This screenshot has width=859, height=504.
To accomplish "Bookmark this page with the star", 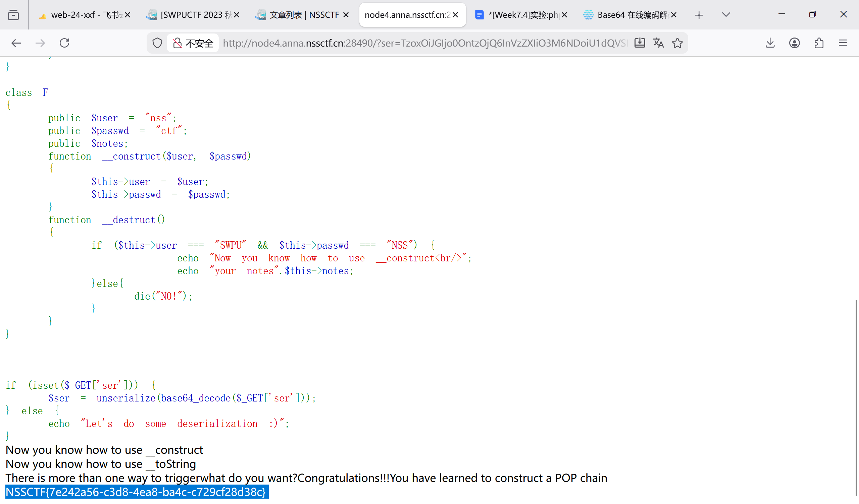I will pos(677,43).
